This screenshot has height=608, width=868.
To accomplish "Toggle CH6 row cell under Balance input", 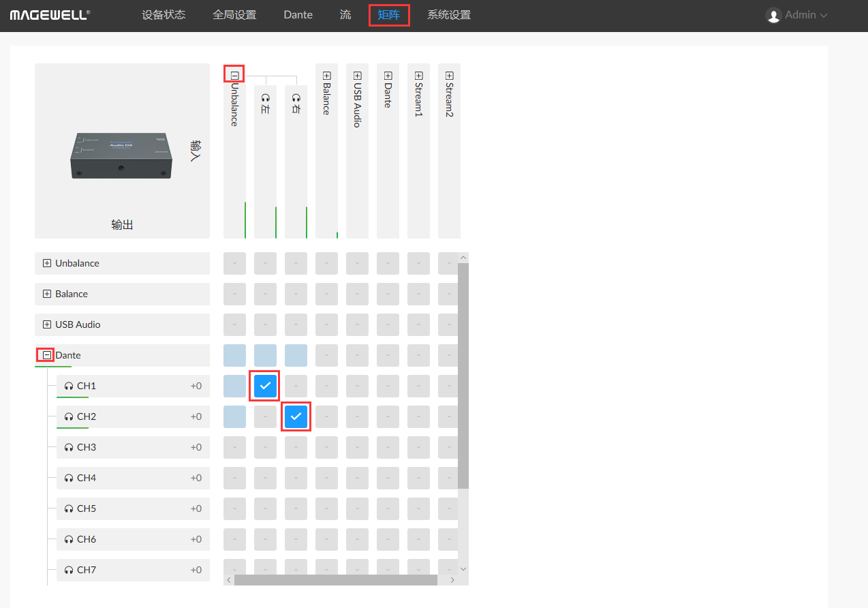I will pyautogui.click(x=326, y=539).
